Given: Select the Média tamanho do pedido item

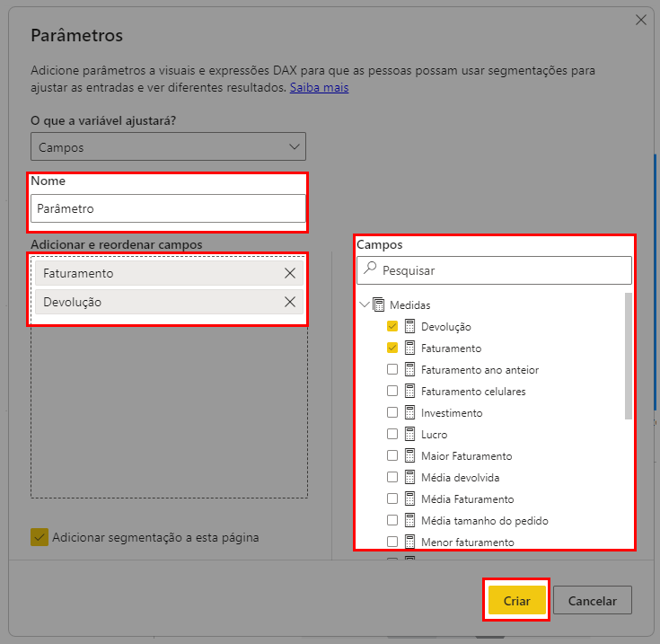Looking at the screenshot, I should [484, 521].
